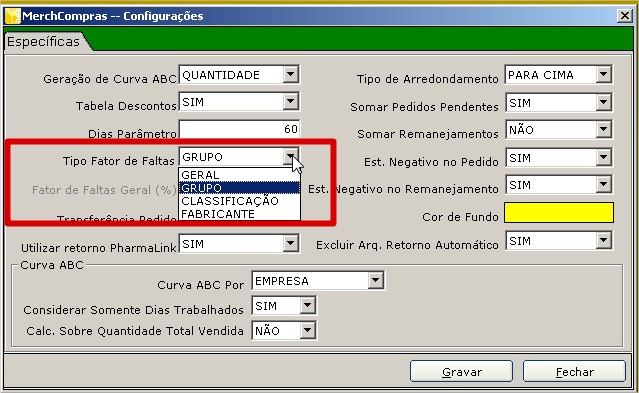Open the Curva ABC Por dropdown

(376, 280)
